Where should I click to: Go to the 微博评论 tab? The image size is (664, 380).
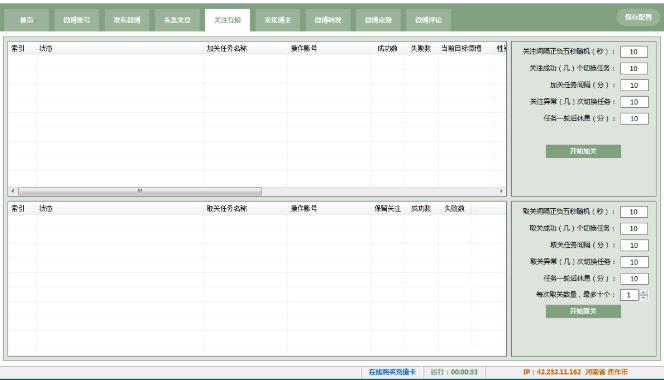[x=428, y=20]
